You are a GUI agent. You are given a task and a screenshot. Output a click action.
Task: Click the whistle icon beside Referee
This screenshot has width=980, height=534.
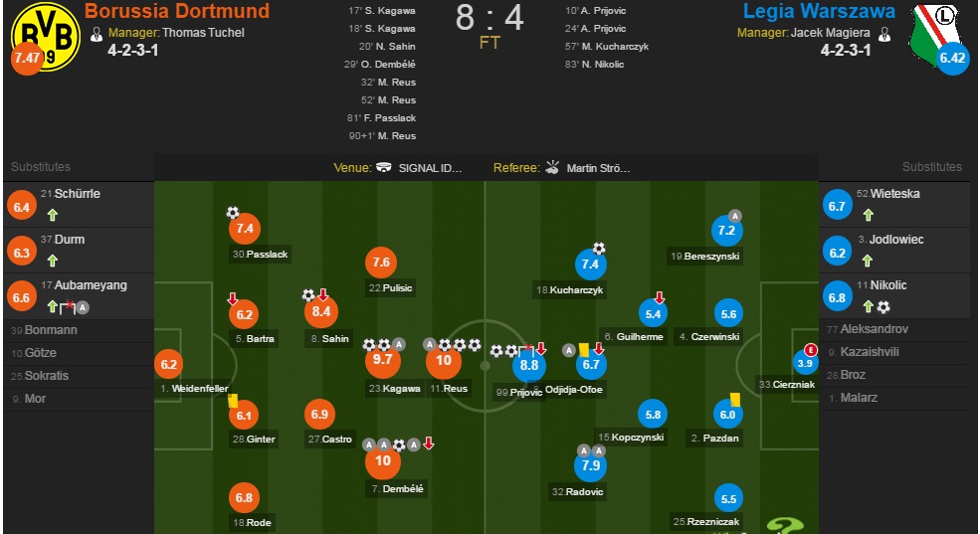tap(552, 167)
